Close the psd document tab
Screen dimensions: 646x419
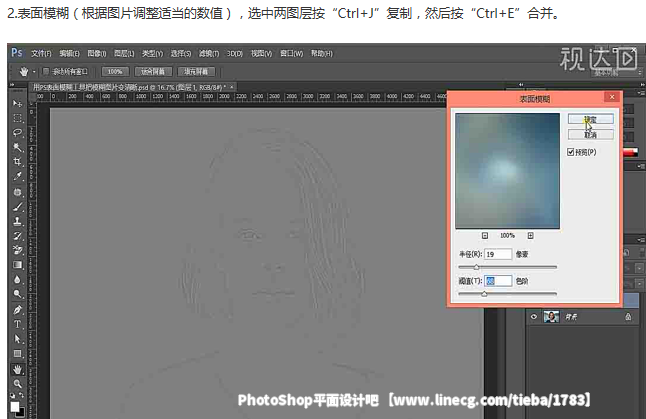pyautogui.click(x=232, y=87)
